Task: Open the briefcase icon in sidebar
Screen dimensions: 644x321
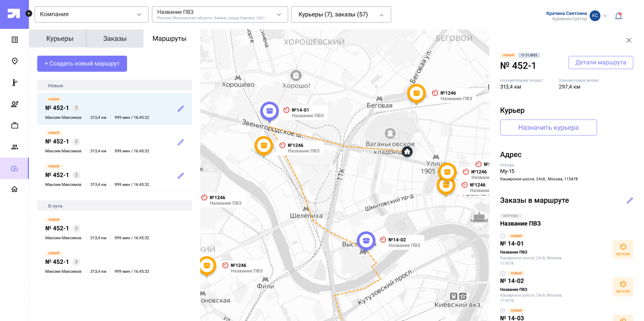Action: 14,125
